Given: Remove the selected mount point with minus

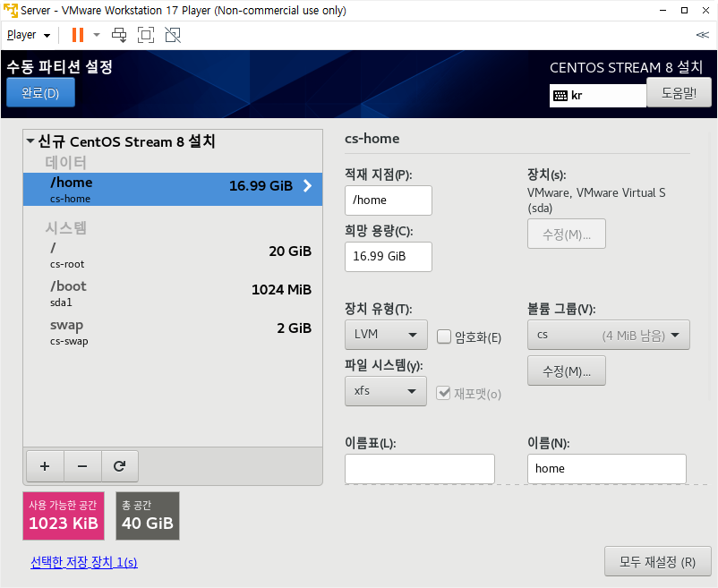Looking at the screenshot, I should [x=82, y=466].
